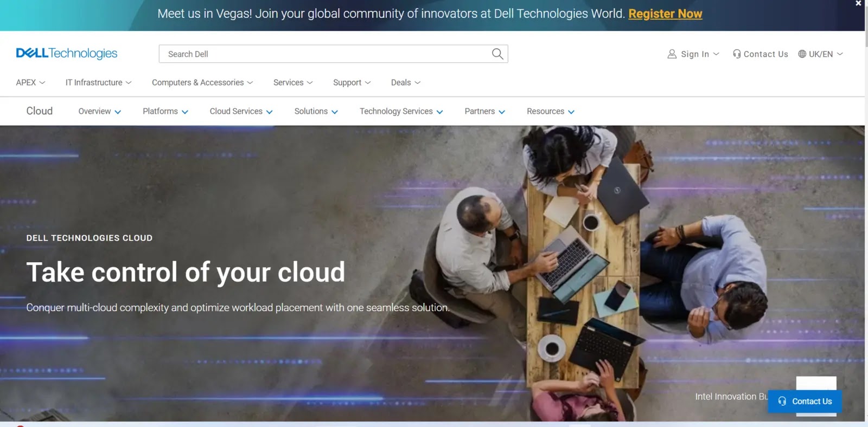Expand the Technology Services dropdown arrow

pyautogui.click(x=440, y=112)
